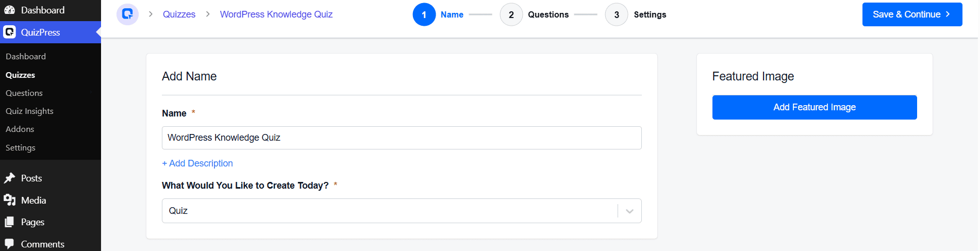980x251 pixels.
Task: Open Addons in QuizPress submenu
Action: [x=20, y=129]
